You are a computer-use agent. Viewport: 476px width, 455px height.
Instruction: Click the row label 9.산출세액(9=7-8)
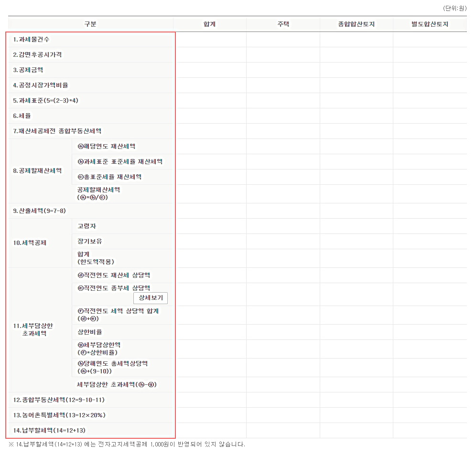[x=40, y=211]
